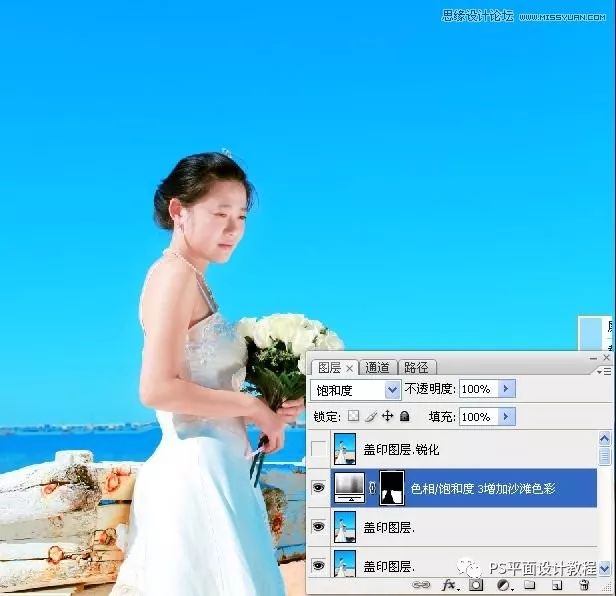
Task: Click thumbnail of 盖印图层 below 色相/饱和度 3
Action: [x=345, y=527]
